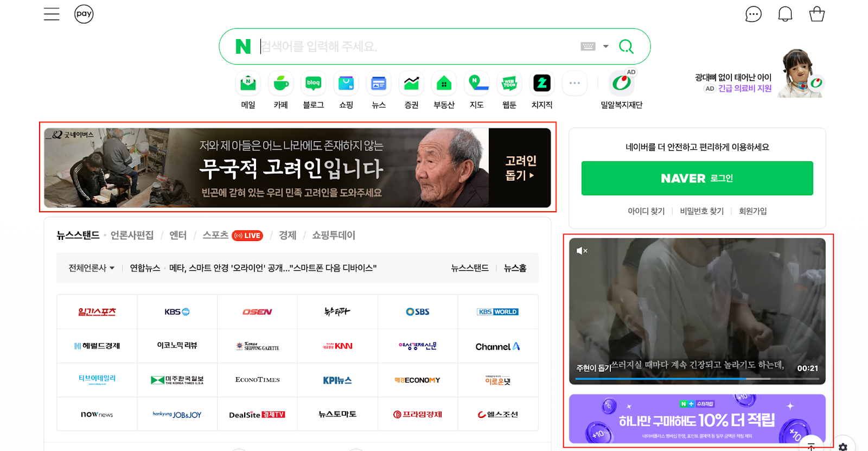The width and height of the screenshot is (868, 451).
Task: Open the 뉴스 shortcut icon
Action: [379, 84]
